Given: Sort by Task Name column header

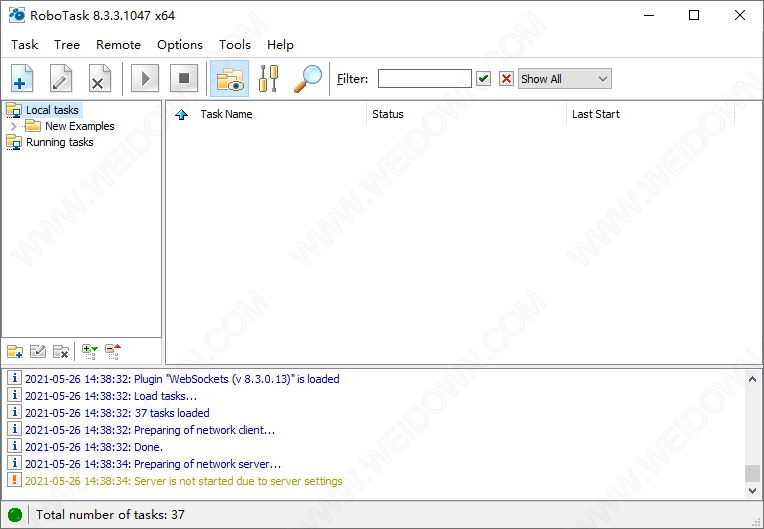Looking at the screenshot, I should pos(226,114).
